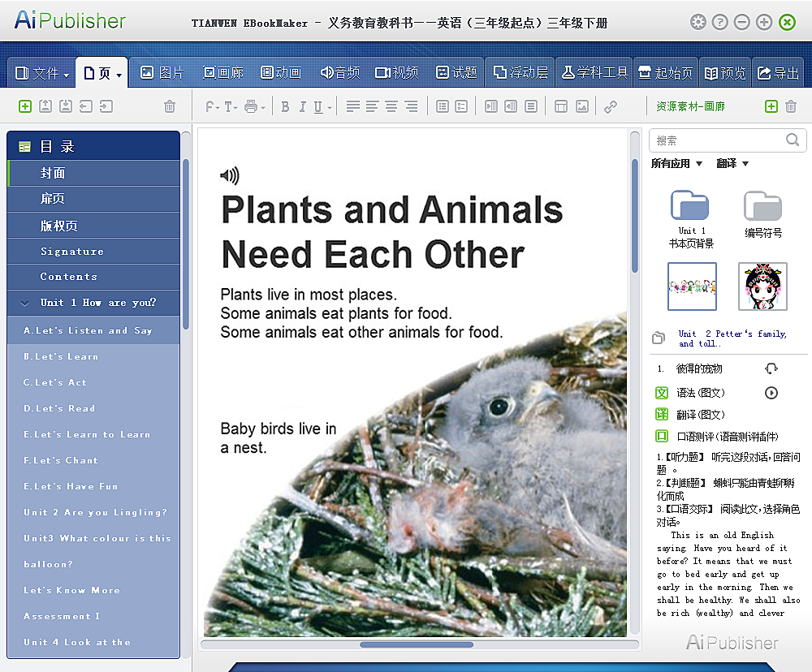Open the 图片 picture tab

pos(162,73)
